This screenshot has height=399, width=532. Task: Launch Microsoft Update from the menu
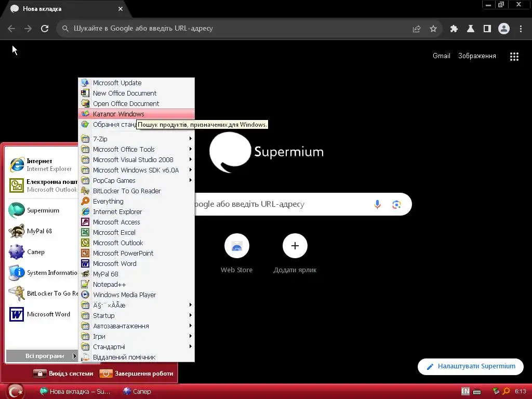click(x=137, y=83)
